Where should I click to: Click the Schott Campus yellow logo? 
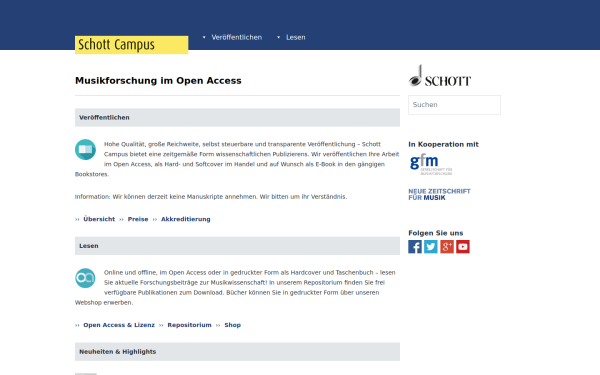[x=131, y=45]
